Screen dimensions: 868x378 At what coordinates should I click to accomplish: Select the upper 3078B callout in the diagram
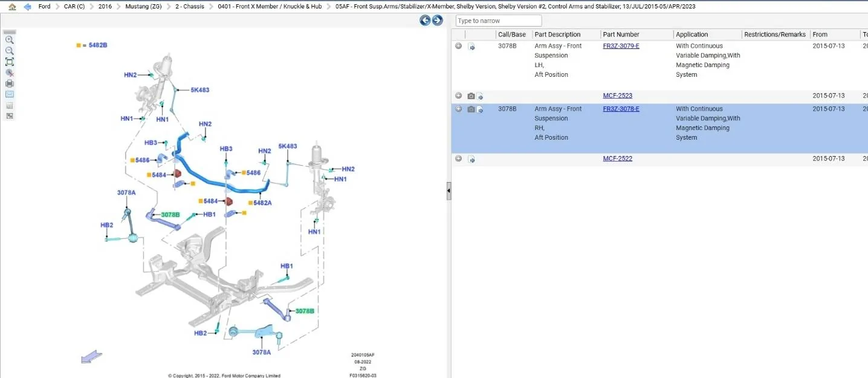click(170, 215)
